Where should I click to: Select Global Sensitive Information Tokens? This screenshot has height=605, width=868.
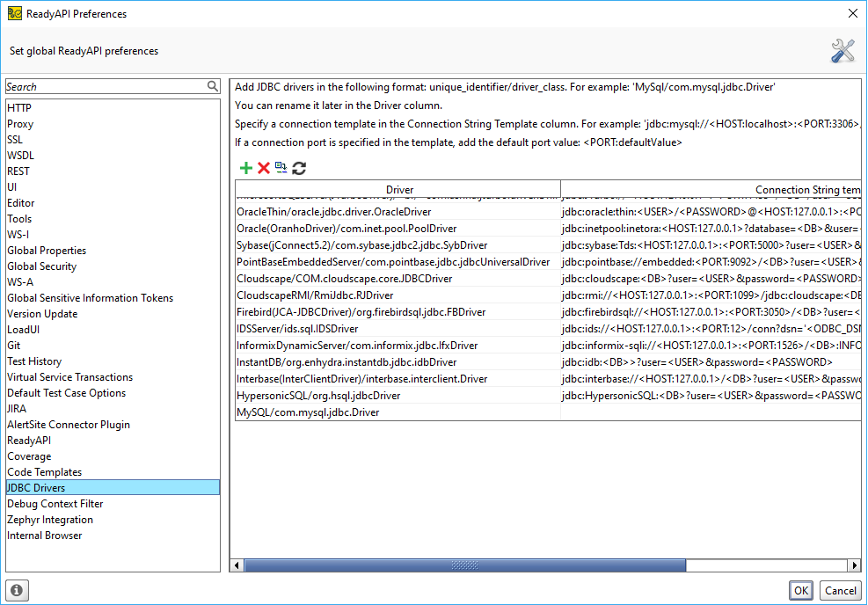tap(113, 298)
